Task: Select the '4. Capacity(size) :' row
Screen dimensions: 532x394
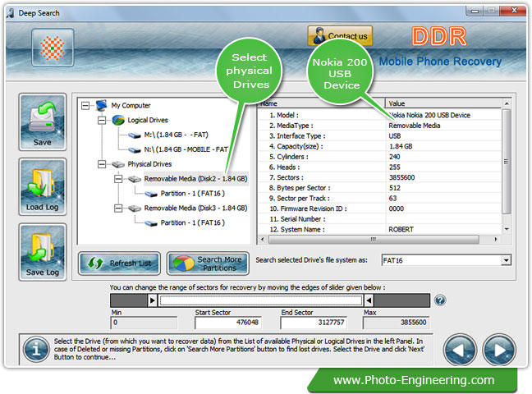Action: 379,146
